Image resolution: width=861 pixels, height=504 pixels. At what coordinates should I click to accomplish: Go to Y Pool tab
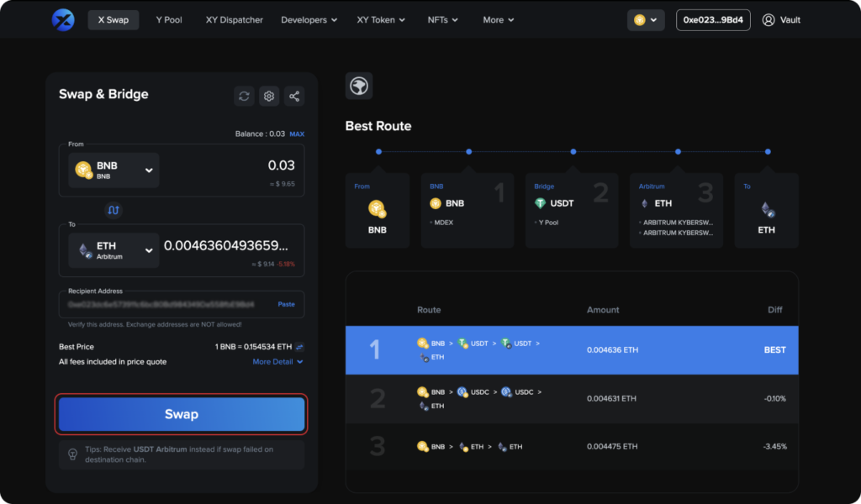[x=169, y=20]
